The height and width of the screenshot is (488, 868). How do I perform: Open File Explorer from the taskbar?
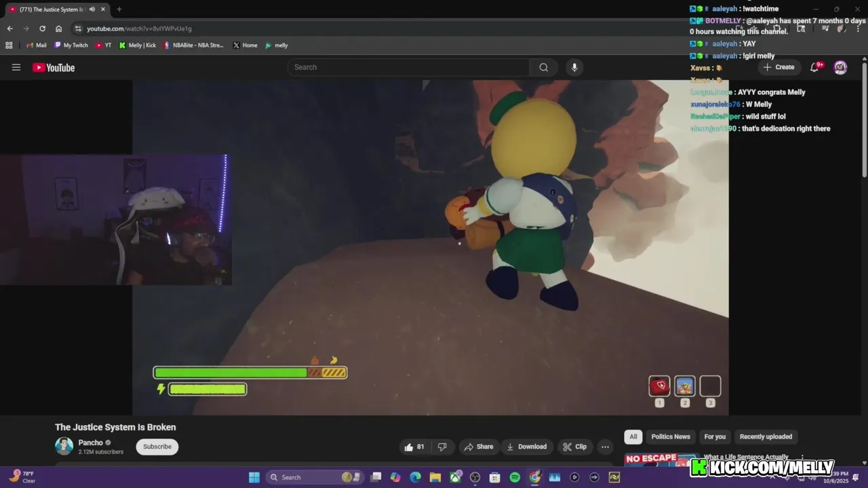click(x=435, y=477)
